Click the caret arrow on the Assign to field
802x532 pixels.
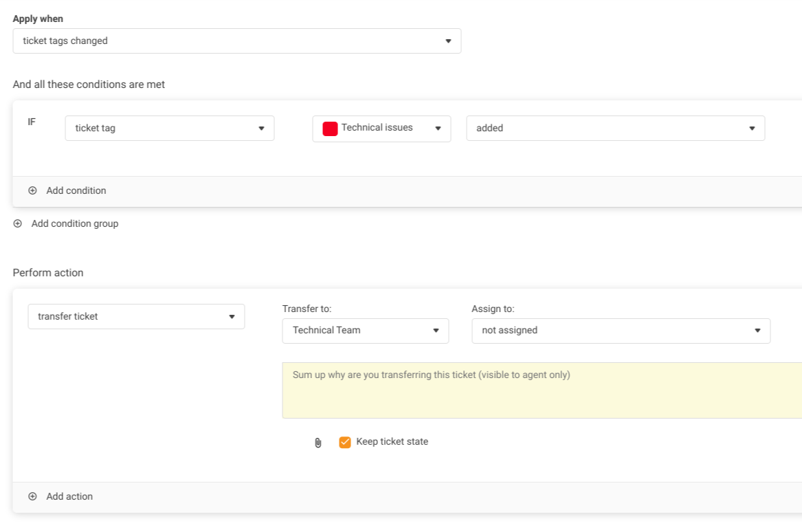tap(757, 331)
